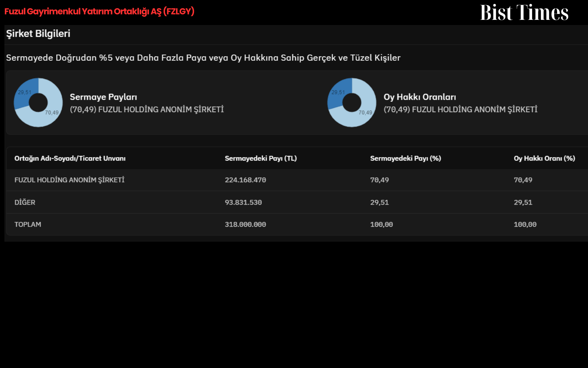This screenshot has width=588, height=368.
Task: Select the FUZUL HOLDİNG ANONİM ŞİRKETİ table row
Action: 297,180
